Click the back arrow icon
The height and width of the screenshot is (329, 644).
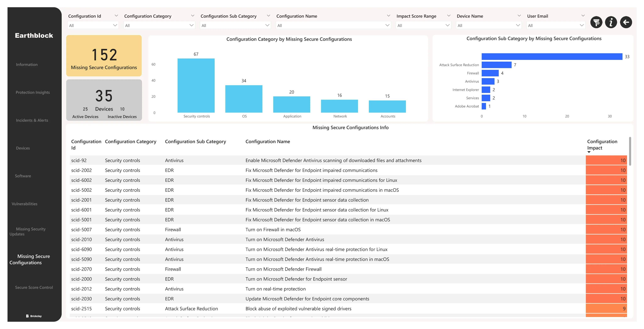pyautogui.click(x=626, y=22)
